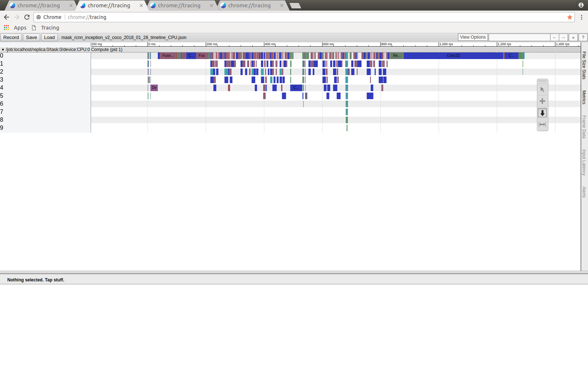Click the search text field

(x=519, y=37)
